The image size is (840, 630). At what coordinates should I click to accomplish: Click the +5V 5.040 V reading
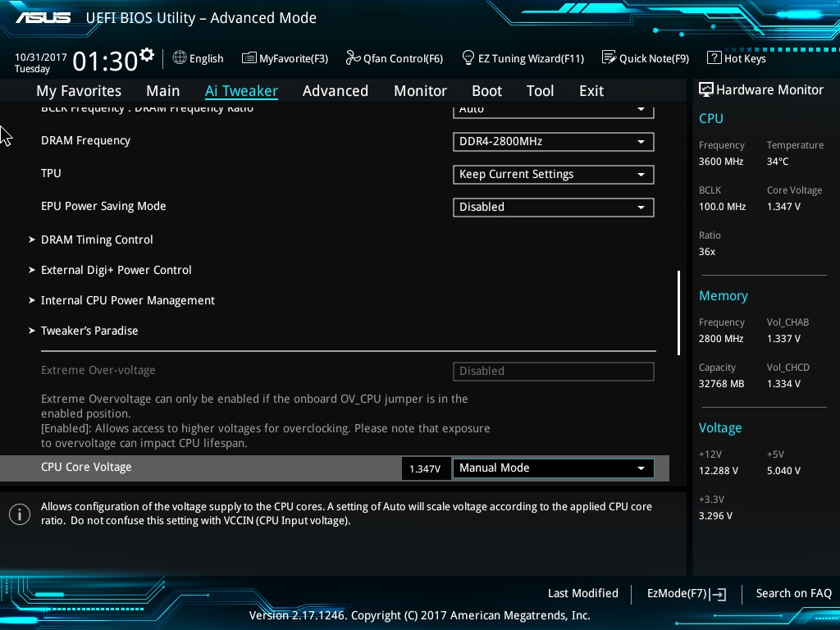coord(783,470)
